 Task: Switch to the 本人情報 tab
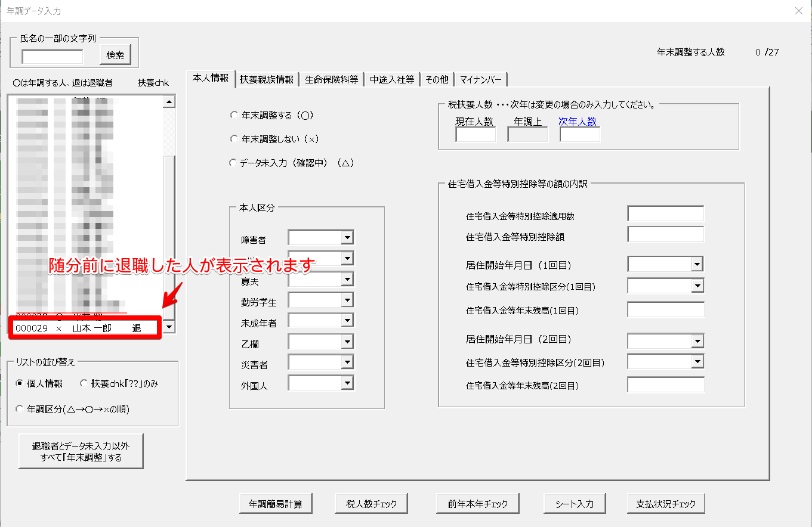coord(211,78)
